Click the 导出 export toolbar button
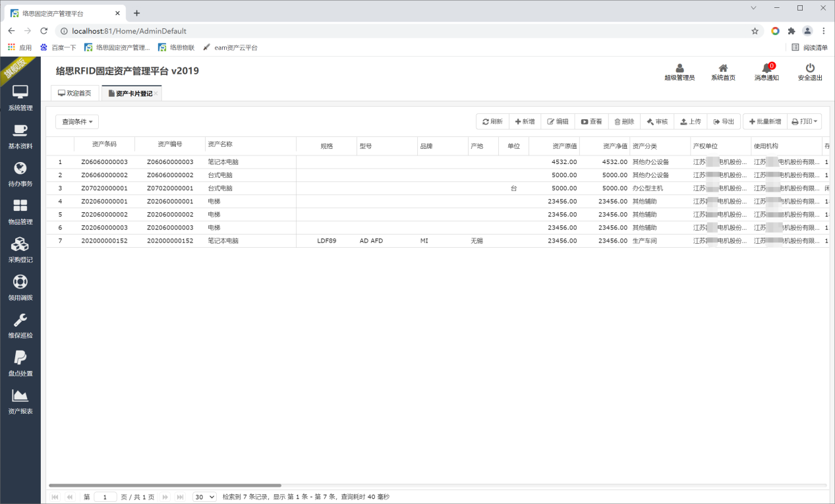This screenshot has height=504, width=835. [724, 122]
